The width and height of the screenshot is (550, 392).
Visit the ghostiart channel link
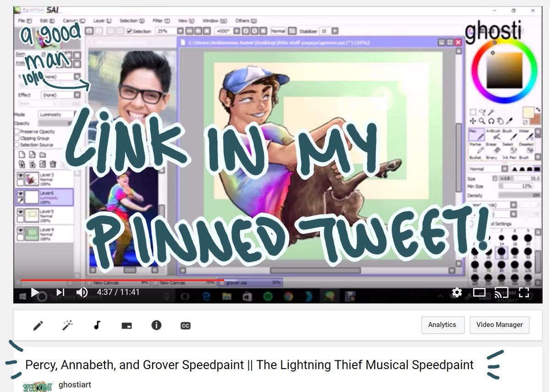pos(75,384)
